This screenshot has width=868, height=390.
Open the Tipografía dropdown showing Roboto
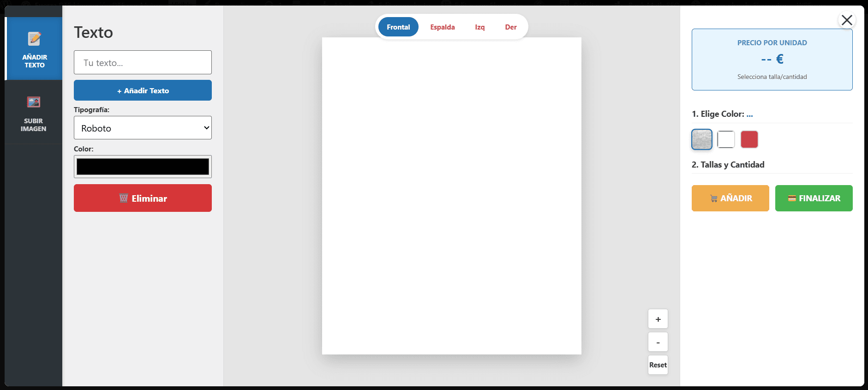coord(143,128)
